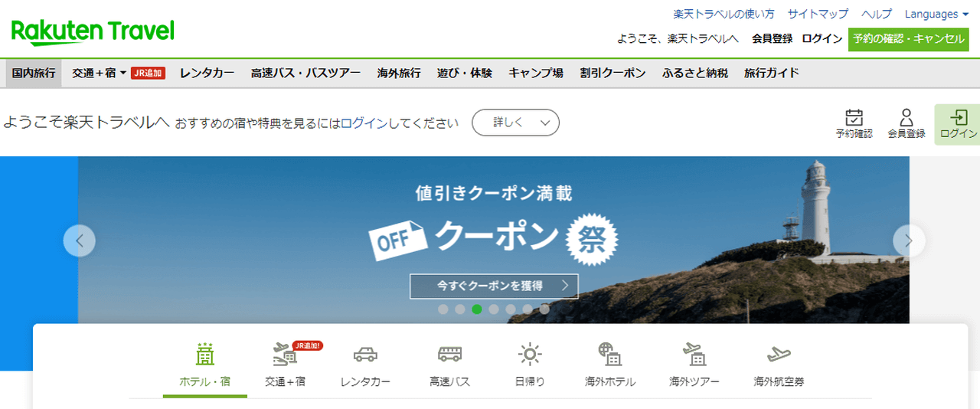Click the サイトマップ link
Viewport: 980px width, 409px height.
[818, 14]
